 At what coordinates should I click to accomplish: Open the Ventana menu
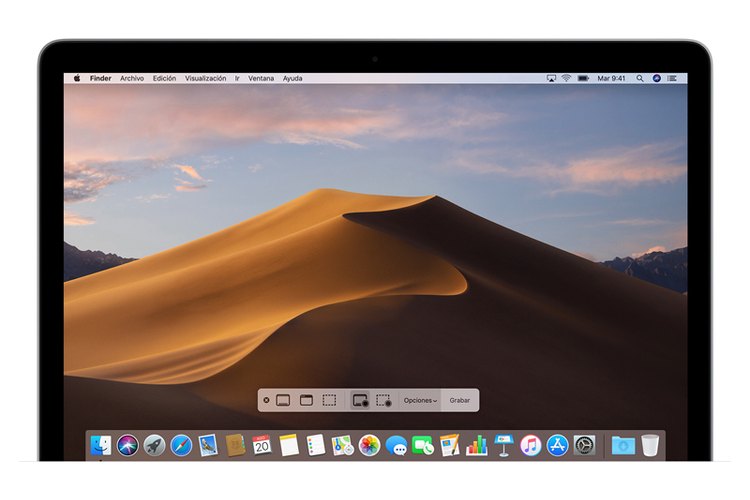[261, 78]
